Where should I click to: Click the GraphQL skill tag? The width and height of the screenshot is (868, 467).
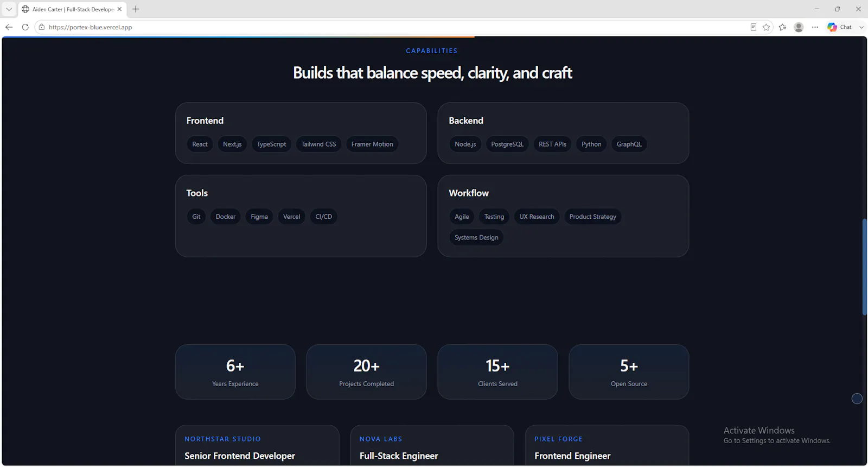point(629,144)
